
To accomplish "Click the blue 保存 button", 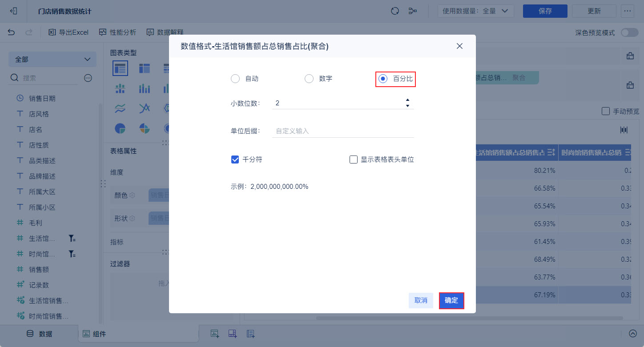I will [x=545, y=11].
